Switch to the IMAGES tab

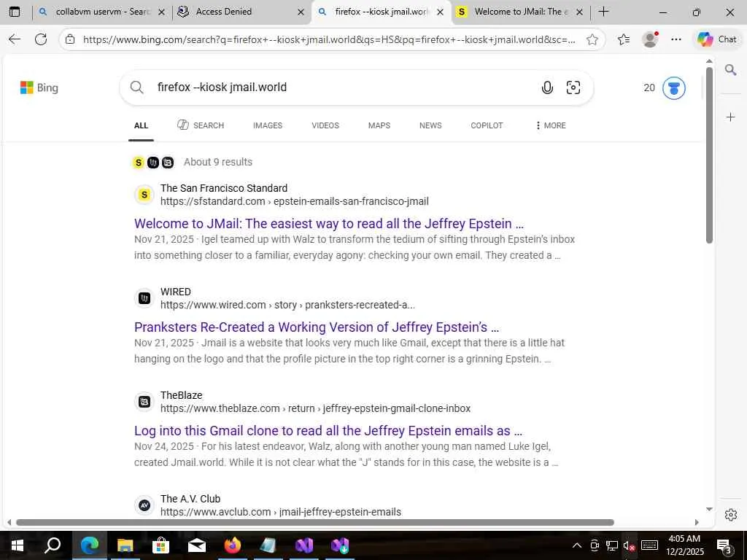pos(268,125)
